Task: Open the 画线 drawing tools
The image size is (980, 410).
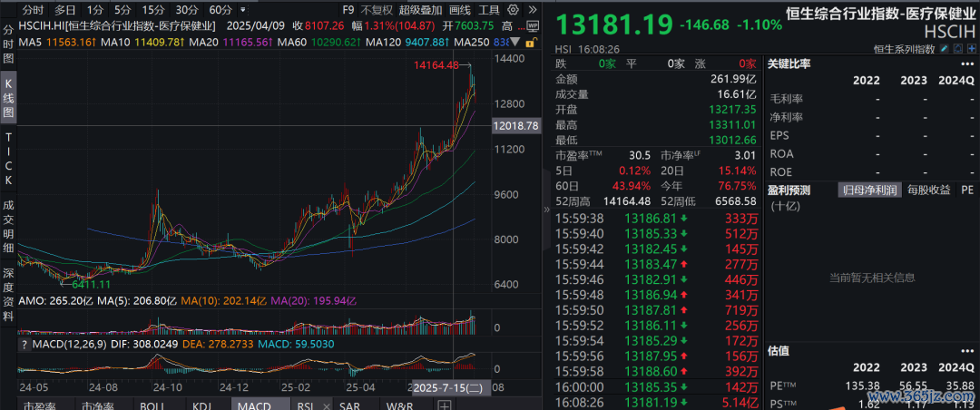Action: coord(459,10)
